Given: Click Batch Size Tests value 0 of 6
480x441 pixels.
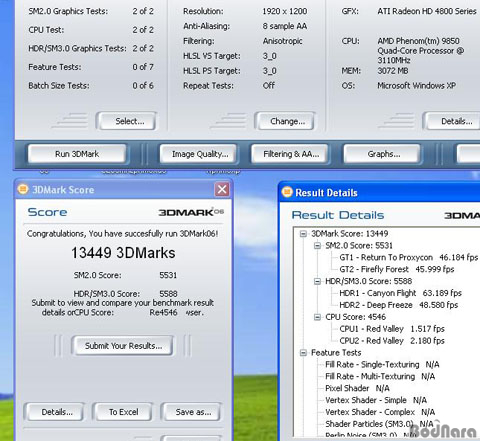Looking at the screenshot, I should point(143,86).
